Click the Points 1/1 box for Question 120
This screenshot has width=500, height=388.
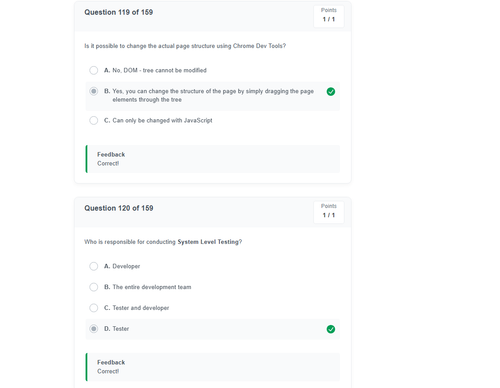click(329, 212)
